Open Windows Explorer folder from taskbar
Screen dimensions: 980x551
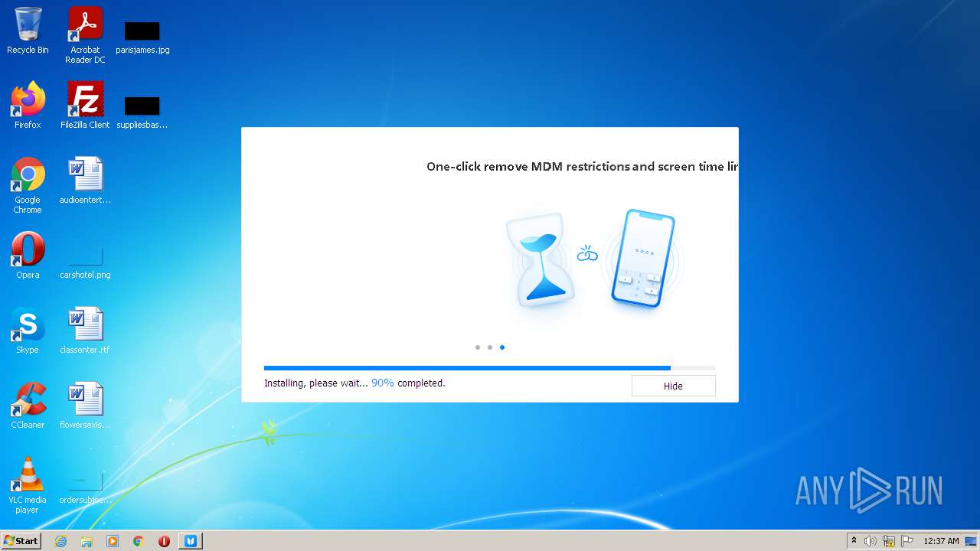coord(87,541)
